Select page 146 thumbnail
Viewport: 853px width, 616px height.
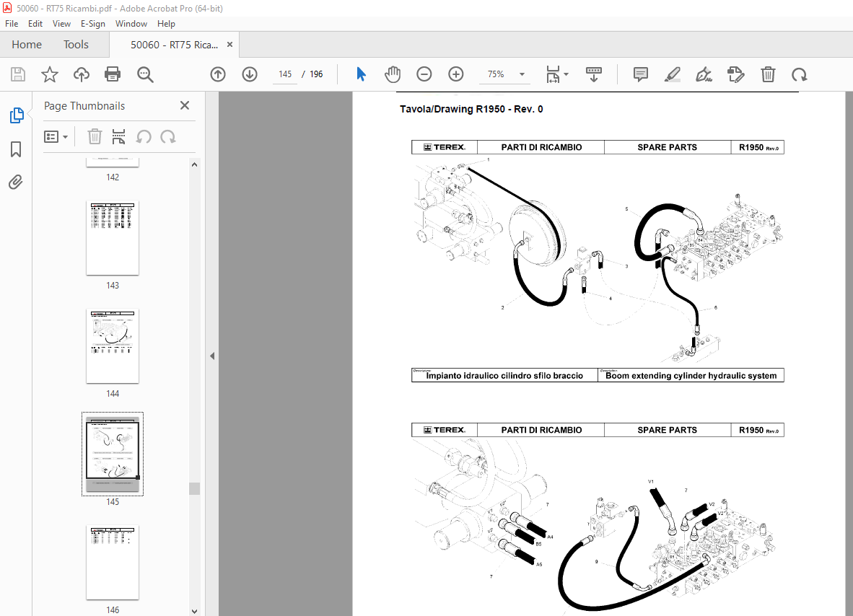pyautogui.click(x=113, y=563)
